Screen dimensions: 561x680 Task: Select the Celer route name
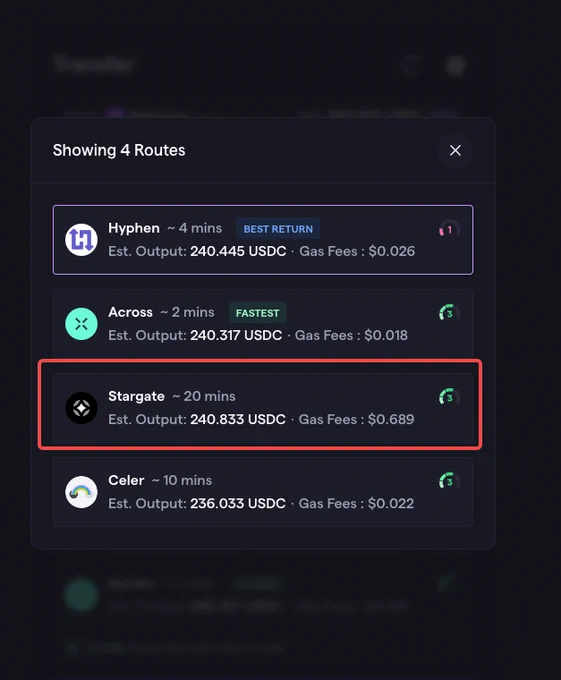[x=126, y=481]
